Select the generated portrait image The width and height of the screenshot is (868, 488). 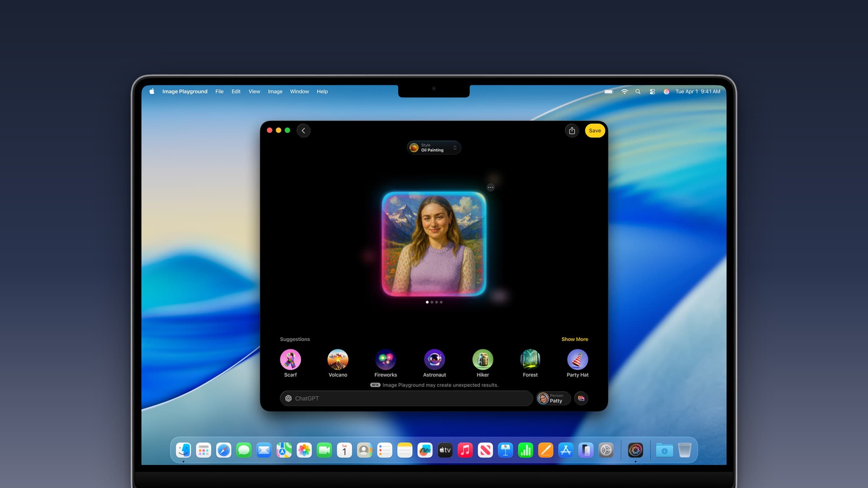(x=434, y=244)
